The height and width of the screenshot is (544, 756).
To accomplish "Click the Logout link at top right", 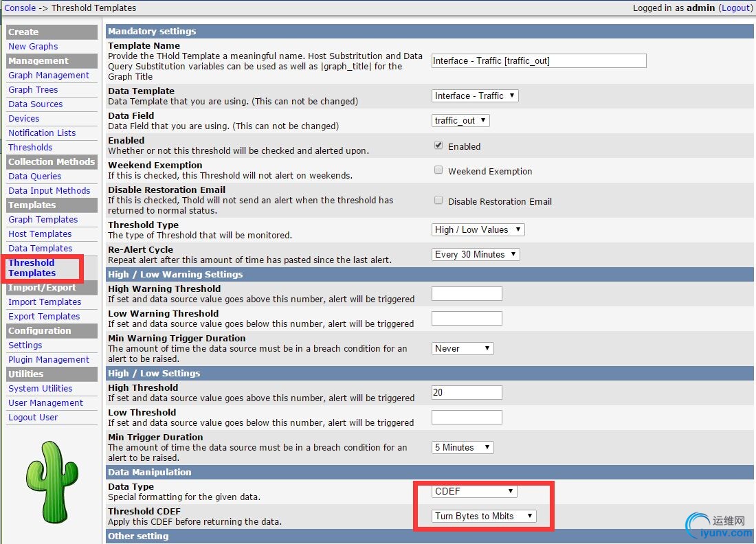I will (x=735, y=8).
